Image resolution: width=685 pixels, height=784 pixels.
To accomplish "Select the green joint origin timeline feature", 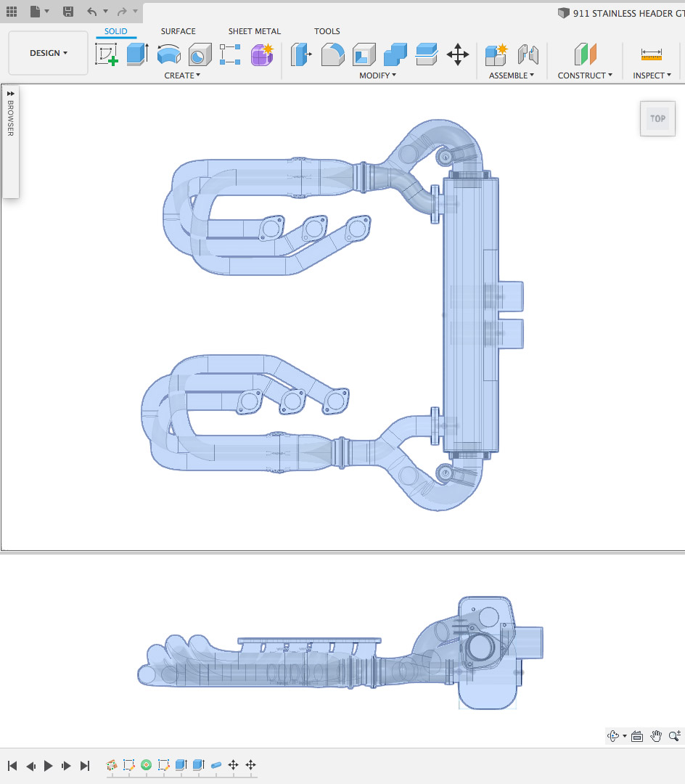I will 147,764.
